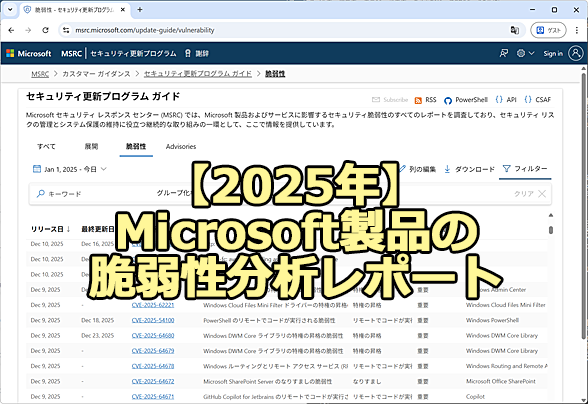588x404 pixels.
Task: Switch to the すべて tab
Action: (46, 147)
